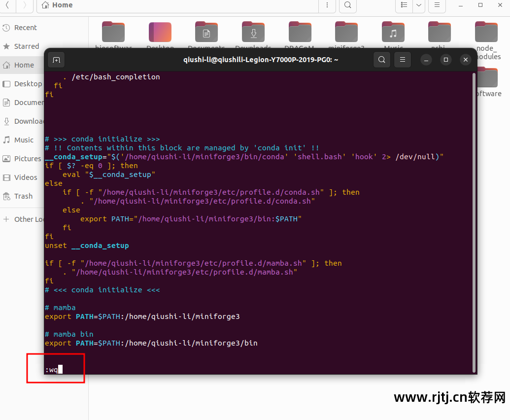
Task: Maximize the terminal window
Action: click(x=446, y=60)
